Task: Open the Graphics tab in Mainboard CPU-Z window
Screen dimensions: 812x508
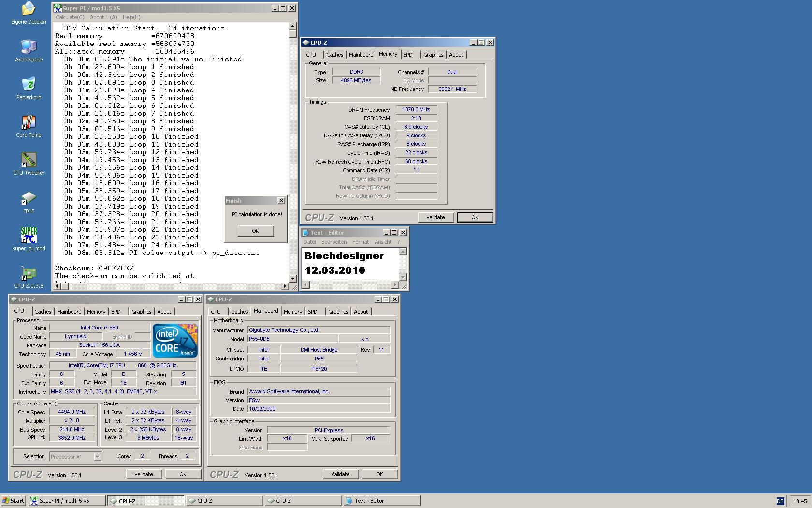Action: click(x=338, y=312)
